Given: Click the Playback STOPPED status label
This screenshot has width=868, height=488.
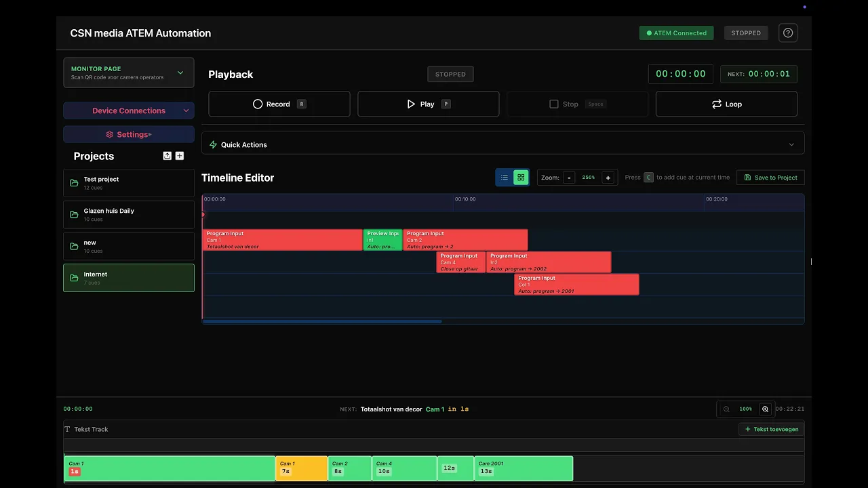Looking at the screenshot, I should point(450,75).
